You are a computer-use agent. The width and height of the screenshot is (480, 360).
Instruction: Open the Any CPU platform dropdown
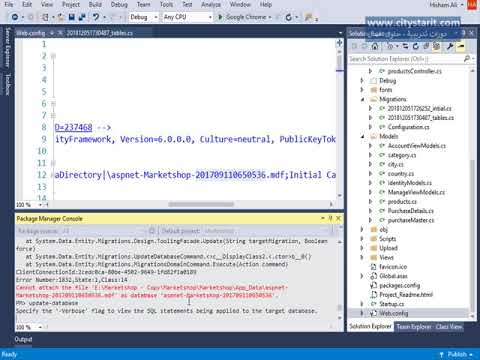[187, 17]
